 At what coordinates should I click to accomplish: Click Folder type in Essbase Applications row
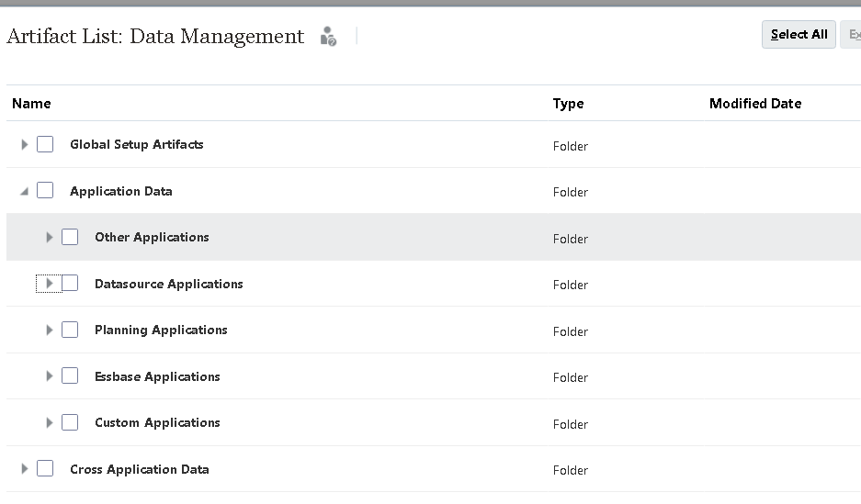571,378
